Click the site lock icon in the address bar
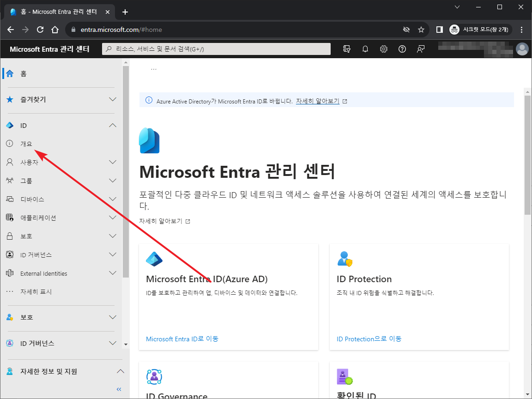Image resolution: width=532 pixels, height=399 pixels. (x=73, y=30)
